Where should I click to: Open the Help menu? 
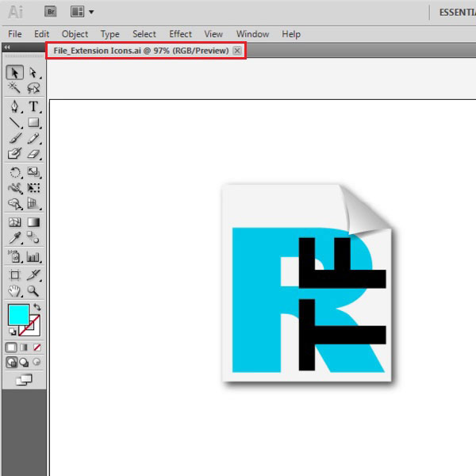point(291,34)
